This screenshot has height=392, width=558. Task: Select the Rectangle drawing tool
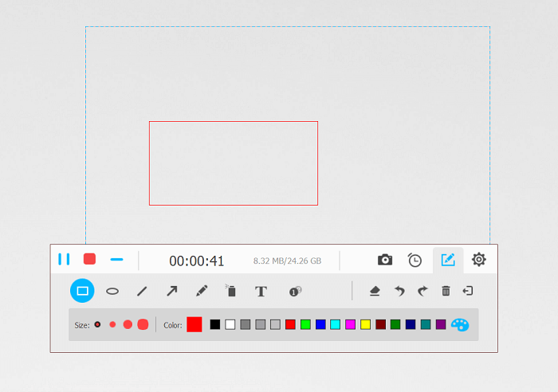tap(82, 291)
